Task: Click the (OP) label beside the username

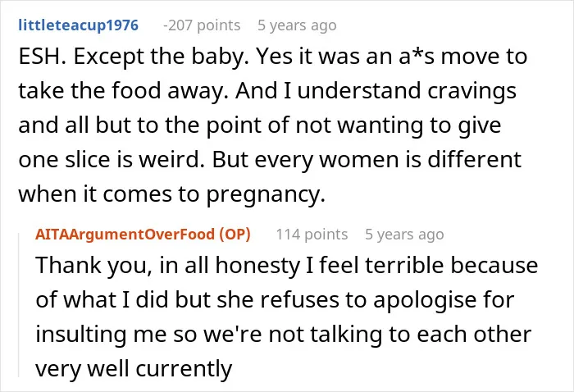Action: 235,235
